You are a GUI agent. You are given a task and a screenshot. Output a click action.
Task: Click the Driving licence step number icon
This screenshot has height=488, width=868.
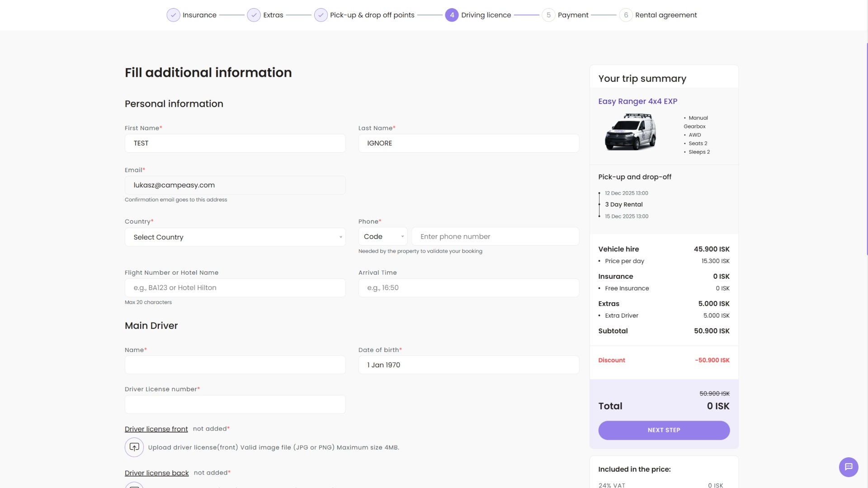coord(452,15)
